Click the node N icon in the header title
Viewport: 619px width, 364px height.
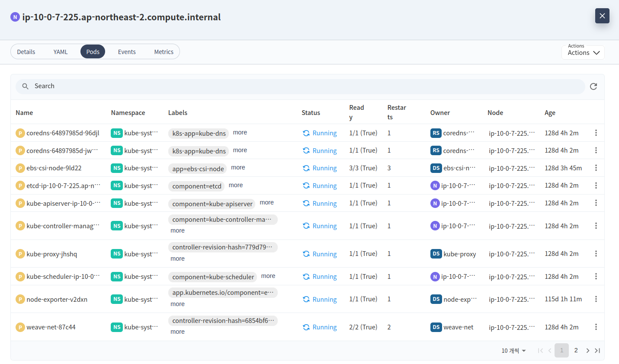(15, 17)
